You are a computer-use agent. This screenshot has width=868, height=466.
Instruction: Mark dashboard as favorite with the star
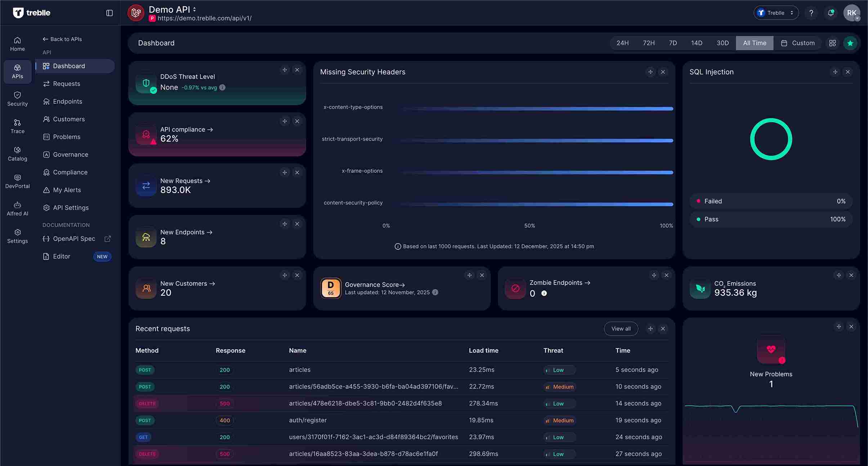pos(849,43)
